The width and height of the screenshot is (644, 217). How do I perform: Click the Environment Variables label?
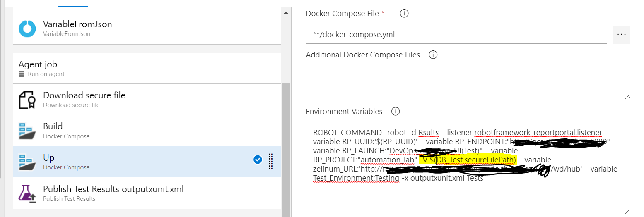click(x=344, y=111)
